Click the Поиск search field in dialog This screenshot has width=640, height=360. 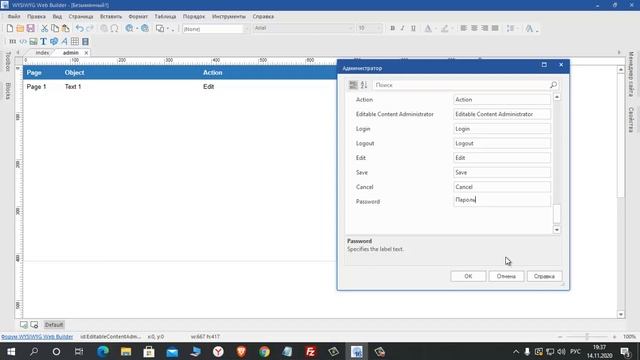461,85
